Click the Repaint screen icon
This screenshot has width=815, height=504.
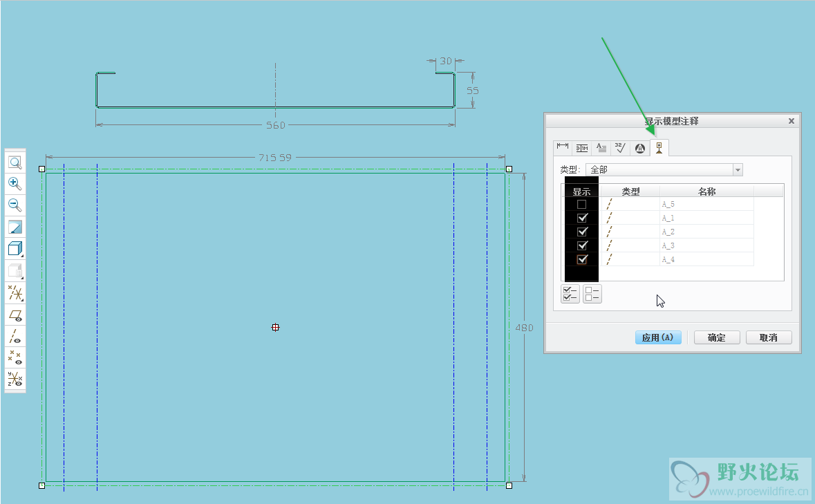[x=15, y=227]
